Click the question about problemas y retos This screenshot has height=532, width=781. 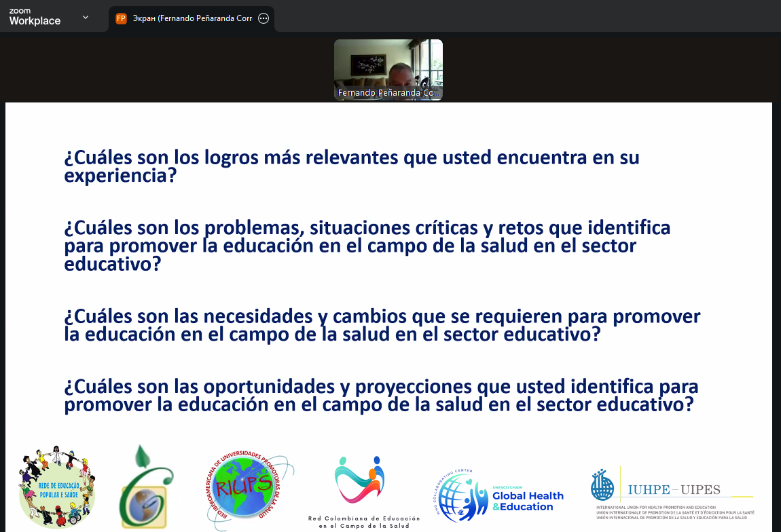click(367, 245)
